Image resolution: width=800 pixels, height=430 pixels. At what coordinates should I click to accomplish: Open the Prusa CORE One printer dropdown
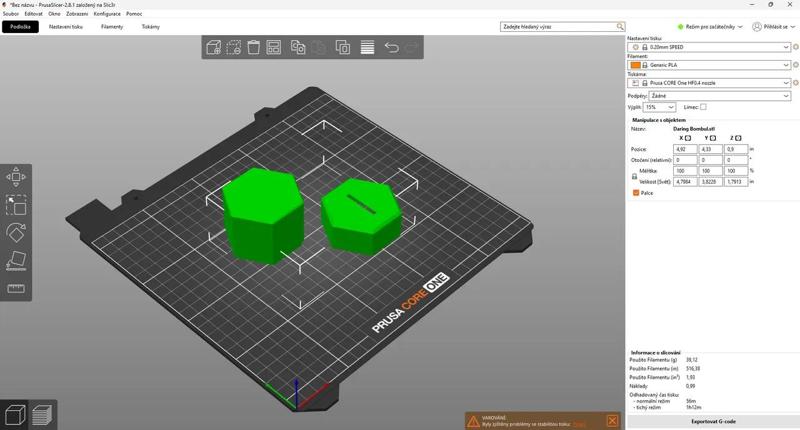coord(709,83)
